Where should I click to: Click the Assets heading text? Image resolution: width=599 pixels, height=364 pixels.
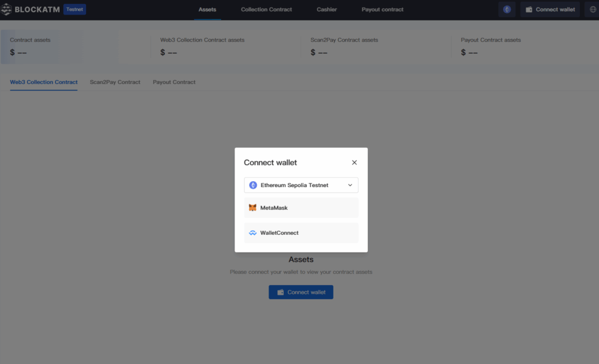coord(301,259)
